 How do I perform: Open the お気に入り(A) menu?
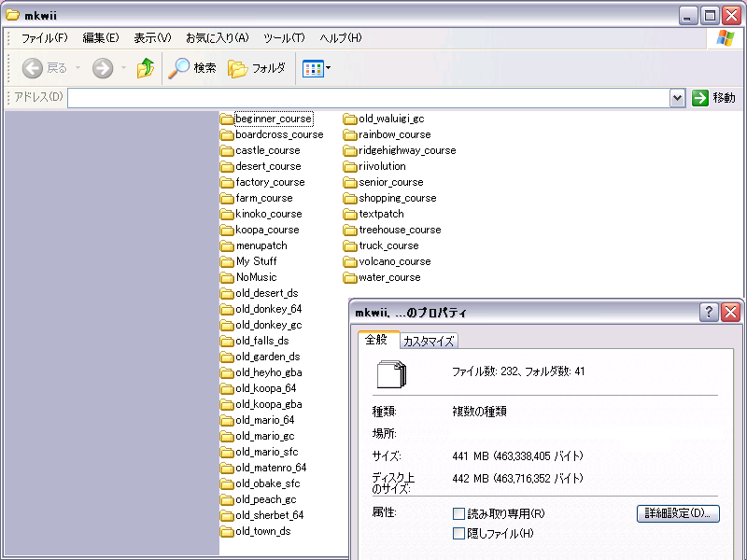point(218,38)
